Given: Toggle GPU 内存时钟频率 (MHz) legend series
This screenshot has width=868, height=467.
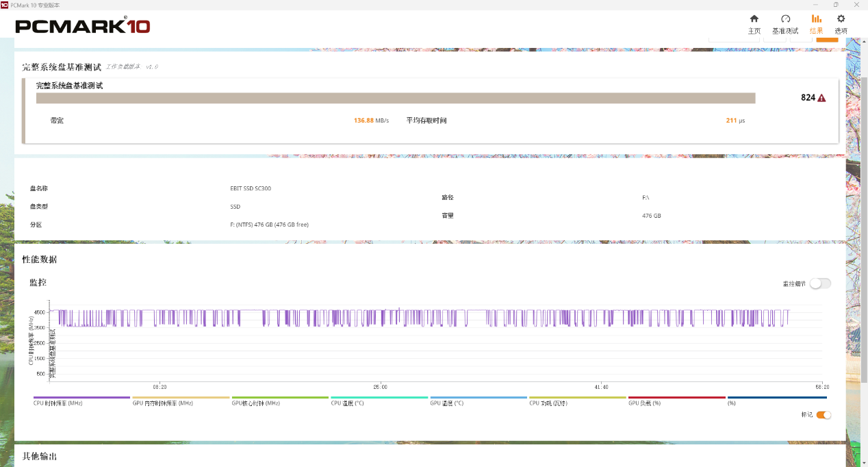Looking at the screenshot, I should click(x=162, y=403).
